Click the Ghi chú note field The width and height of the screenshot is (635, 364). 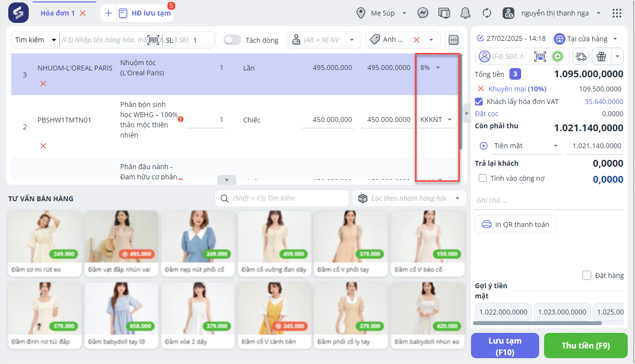[549, 200]
